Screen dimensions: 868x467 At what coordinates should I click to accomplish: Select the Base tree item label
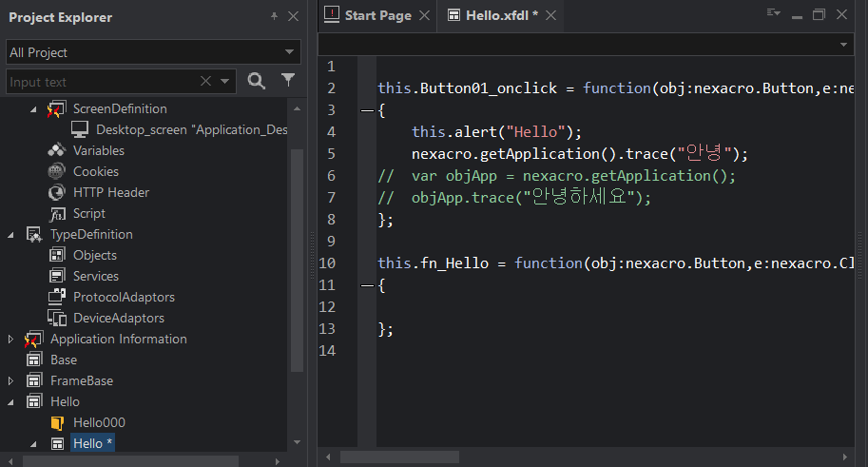pos(64,360)
